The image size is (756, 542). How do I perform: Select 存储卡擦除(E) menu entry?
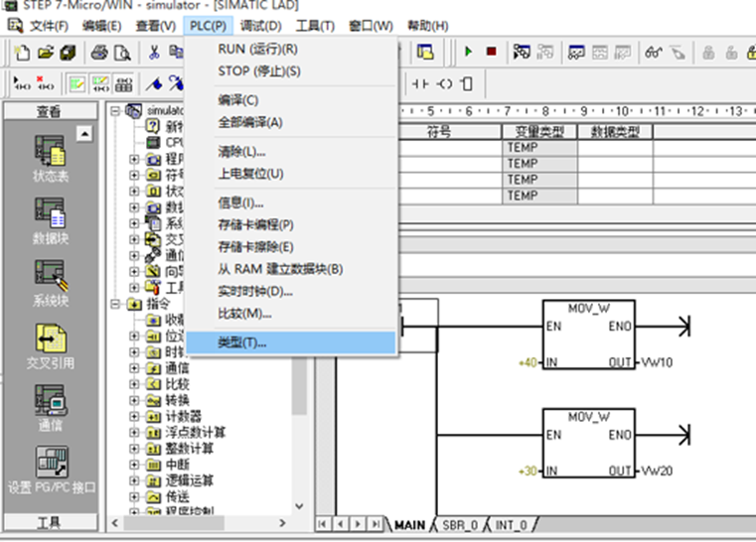point(291,246)
